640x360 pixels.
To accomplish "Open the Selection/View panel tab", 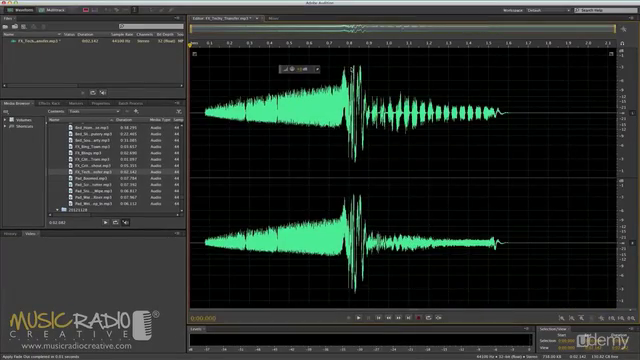I will [x=553, y=329].
